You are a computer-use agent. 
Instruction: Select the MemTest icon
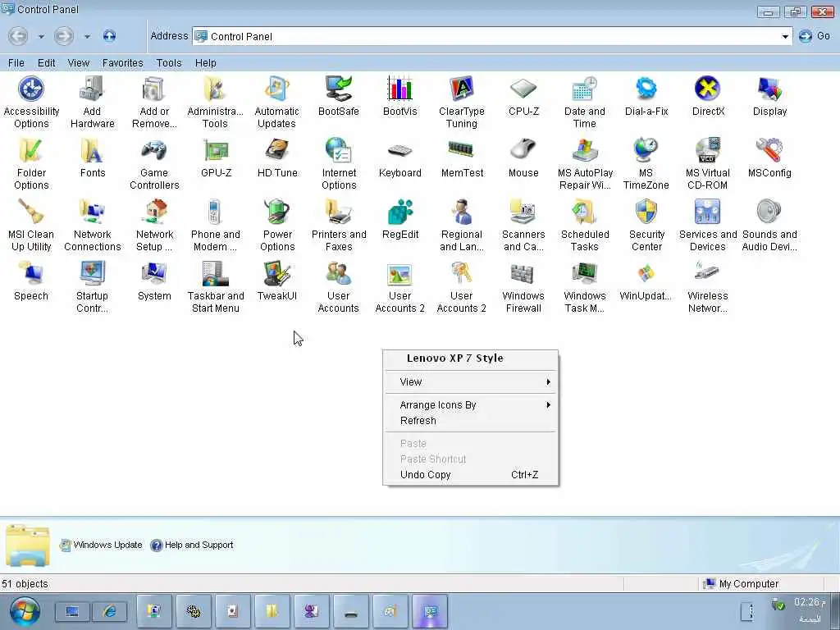(x=462, y=151)
